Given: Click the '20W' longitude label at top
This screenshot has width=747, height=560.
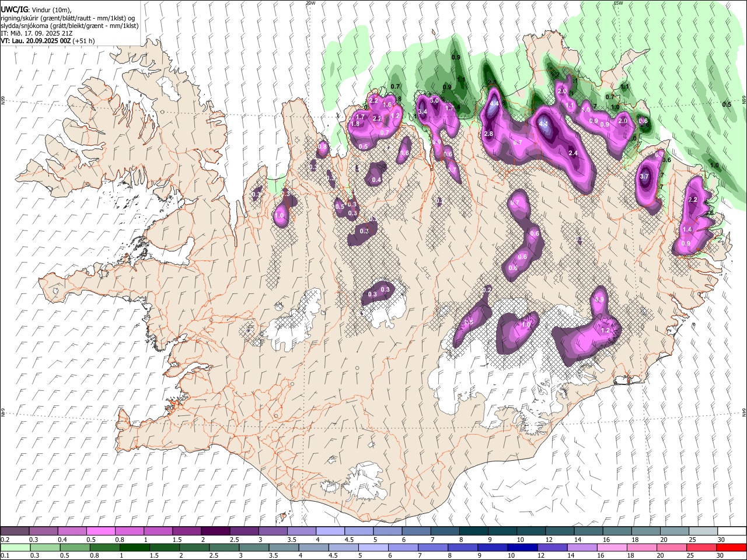Looking at the screenshot, I should 310,3.
